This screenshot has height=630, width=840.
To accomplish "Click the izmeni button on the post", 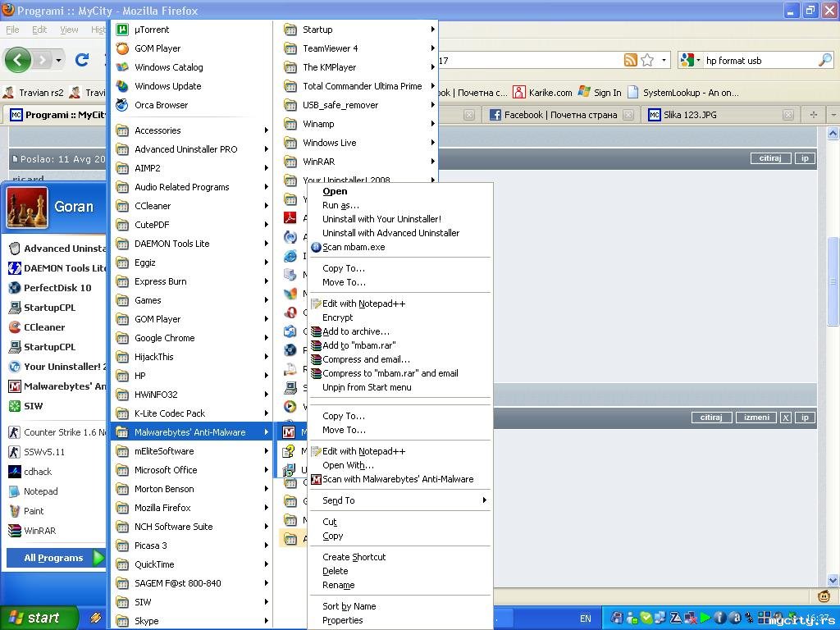I will coord(756,418).
